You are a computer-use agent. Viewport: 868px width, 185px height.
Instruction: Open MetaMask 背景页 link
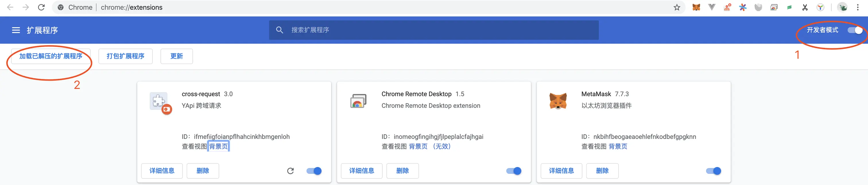point(618,146)
